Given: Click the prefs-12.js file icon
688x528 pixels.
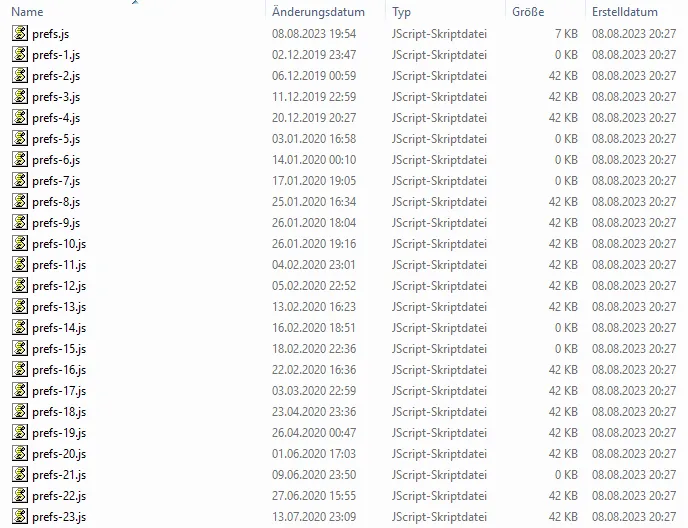Looking at the screenshot, I should 20,286.
